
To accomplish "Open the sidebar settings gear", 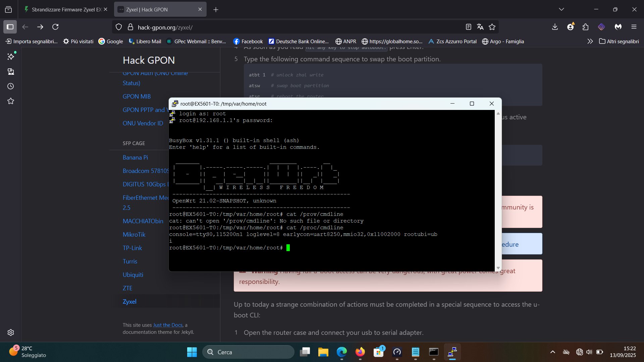I will click(11, 333).
